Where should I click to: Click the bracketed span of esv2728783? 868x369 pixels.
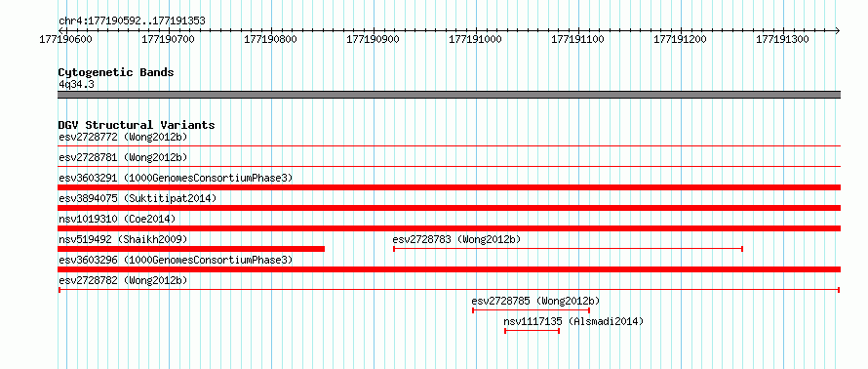coord(568,249)
